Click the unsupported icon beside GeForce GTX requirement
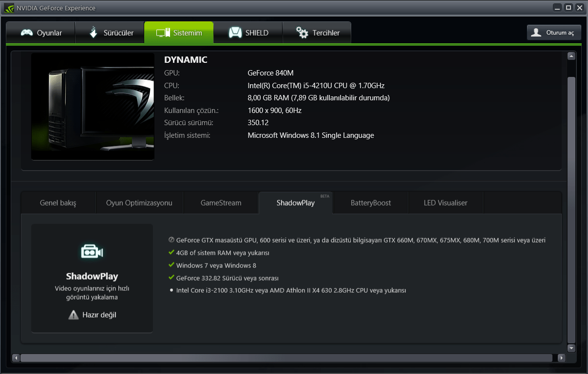 point(171,240)
